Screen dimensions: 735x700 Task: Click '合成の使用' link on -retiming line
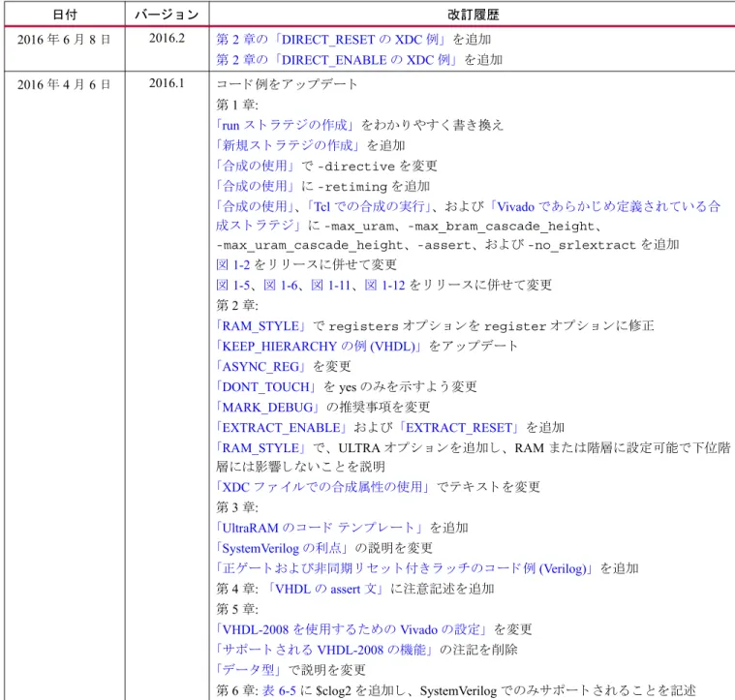tap(255, 187)
